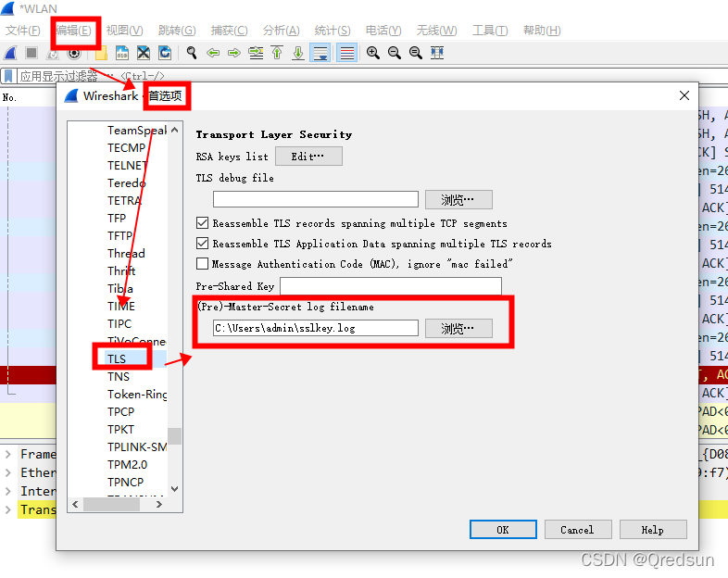Select TPKT in protocol list
Viewport: 728px width, 578px height.
(x=120, y=430)
